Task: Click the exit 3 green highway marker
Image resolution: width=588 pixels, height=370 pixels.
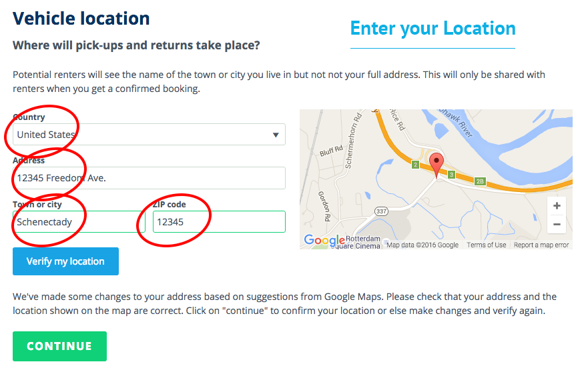Action: pyautogui.click(x=451, y=175)
